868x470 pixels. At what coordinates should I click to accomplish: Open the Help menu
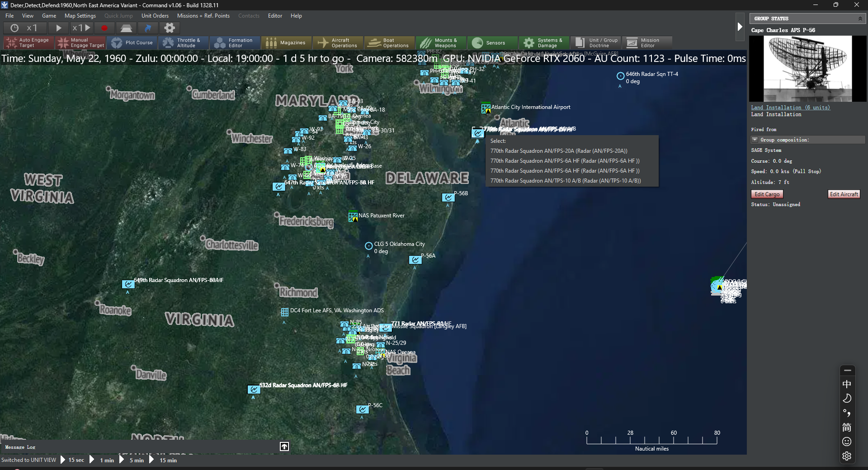pos(296,16)
